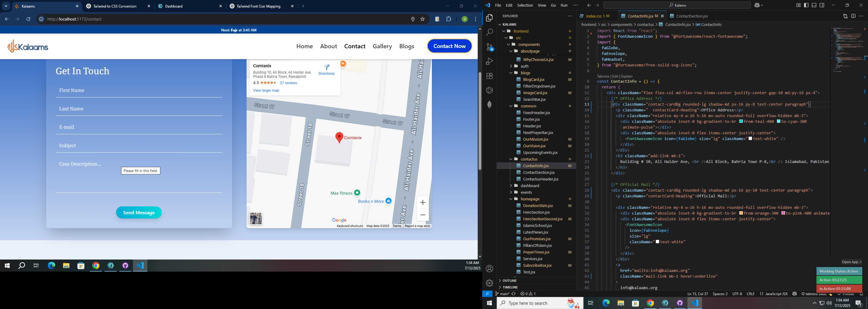Go to the Gallery nav link
This screenshot has height=309, width=868.
click(x=382, y=46)
